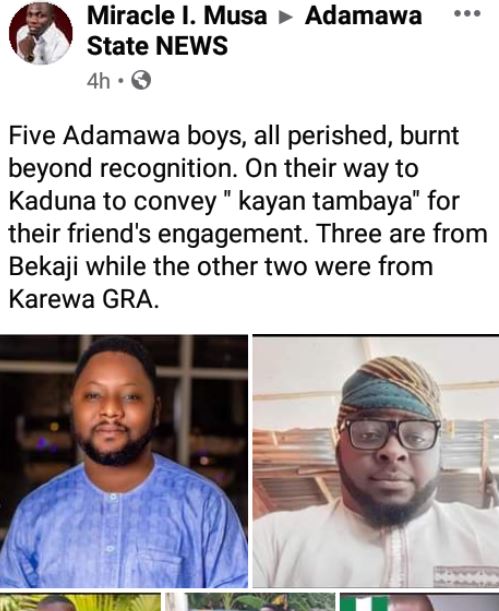This screenshot has height=611, width=499.
Task: Open the 4h post timestamp
Action: click(99, 81)
